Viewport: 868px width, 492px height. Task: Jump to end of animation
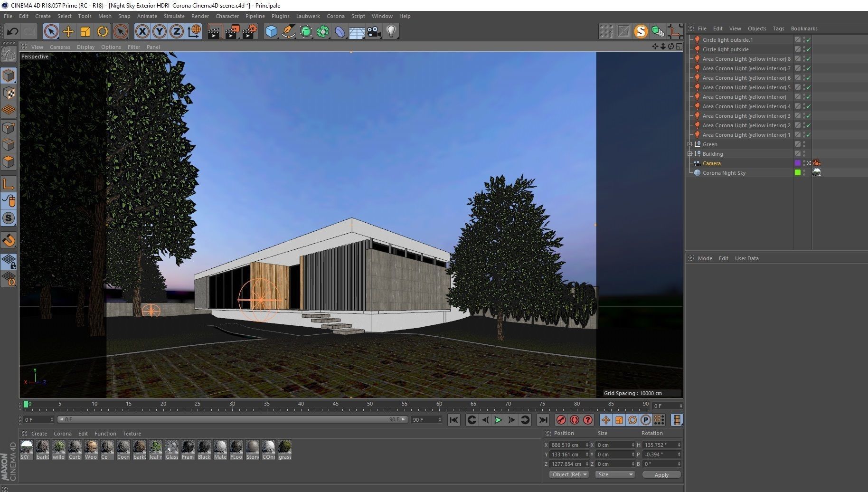tap(543, 420)
